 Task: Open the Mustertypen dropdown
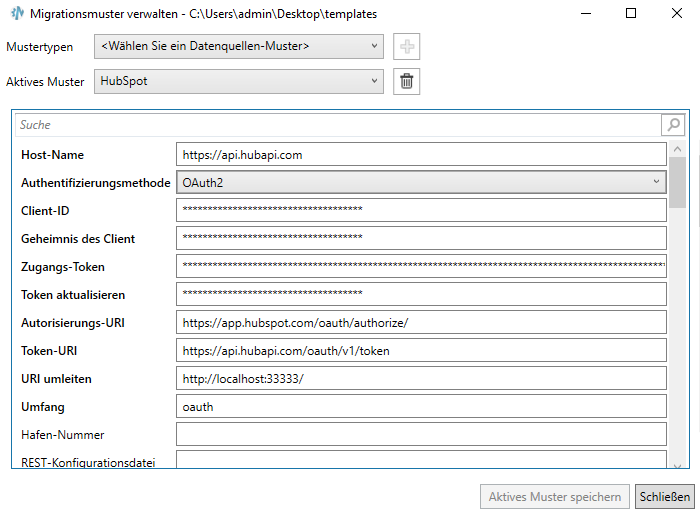(238, 46)
